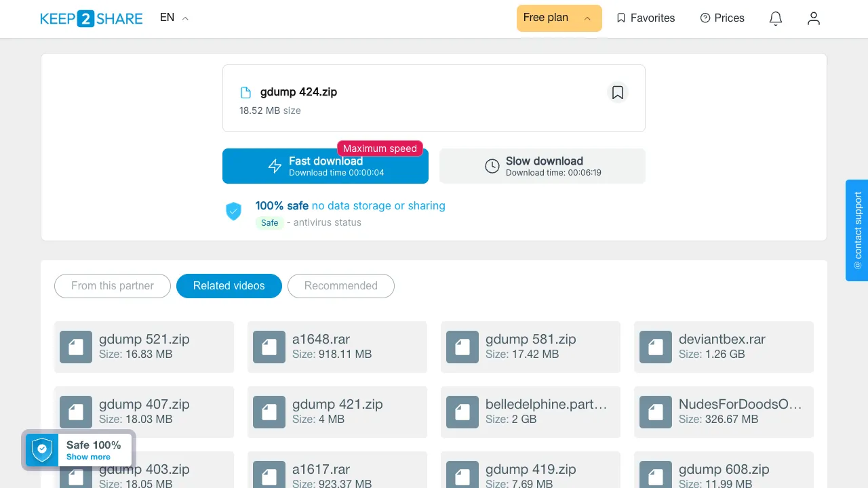This screenshot has width=868, height=488.
Task: Click the Safe antivirus status badge
Action: (x=270, y=223)
